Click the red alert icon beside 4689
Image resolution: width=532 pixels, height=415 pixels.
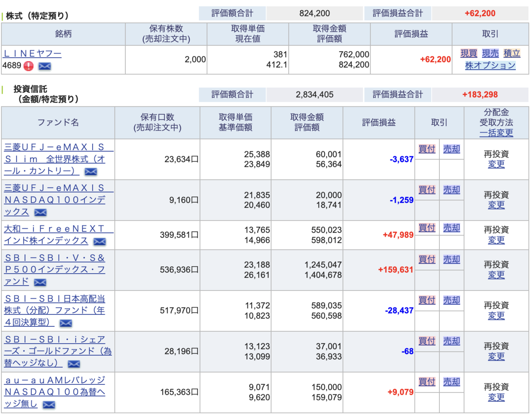(29, 66)
